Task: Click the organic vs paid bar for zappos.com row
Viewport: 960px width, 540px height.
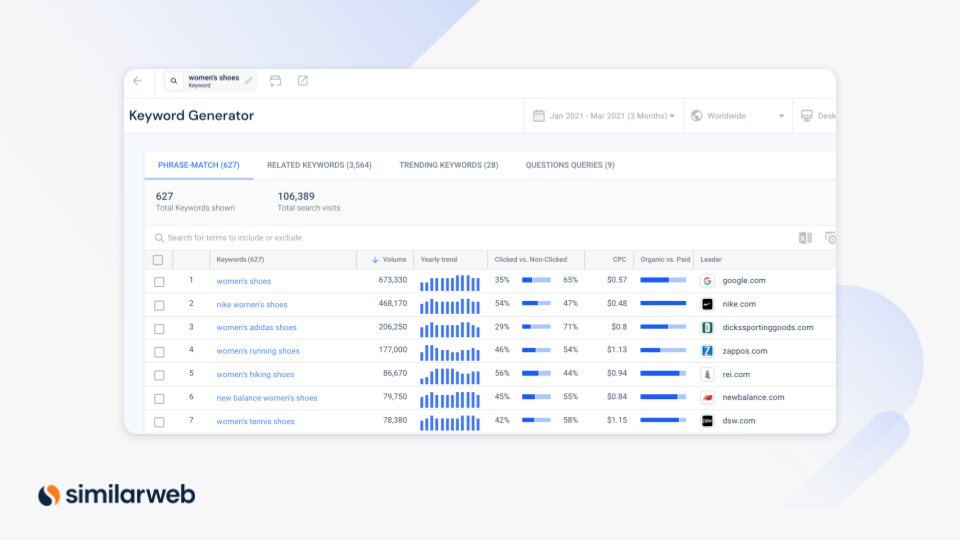Action: pyautogui.click(x=663, y=350)
